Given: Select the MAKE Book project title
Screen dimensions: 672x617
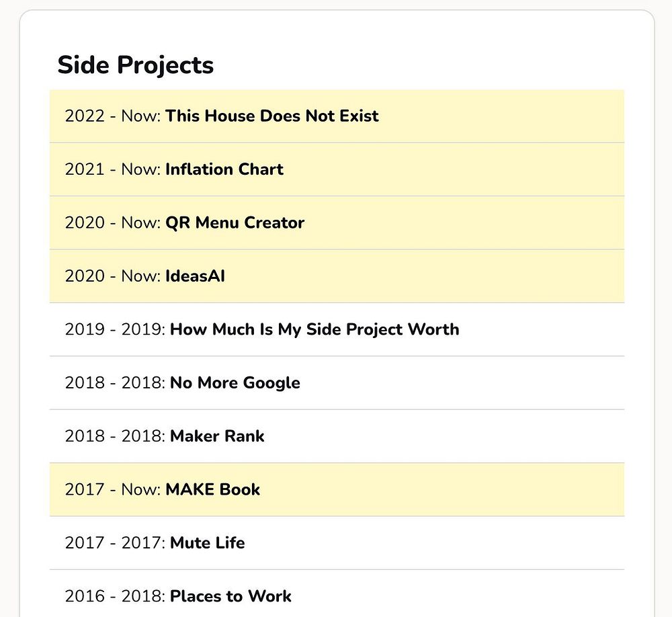Looking at the screenshot, I should (x=212, y=489).
